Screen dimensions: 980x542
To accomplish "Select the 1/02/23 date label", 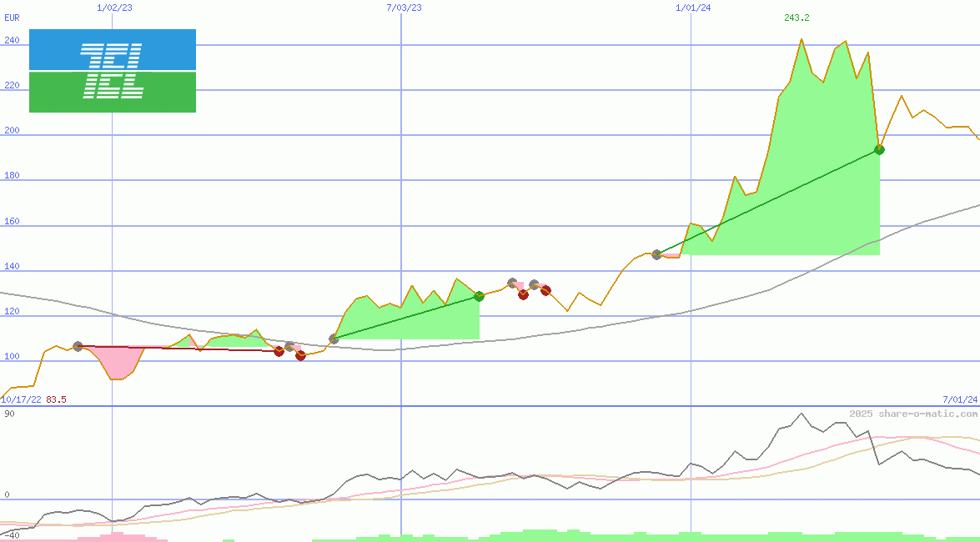I will tap(114, 8).
